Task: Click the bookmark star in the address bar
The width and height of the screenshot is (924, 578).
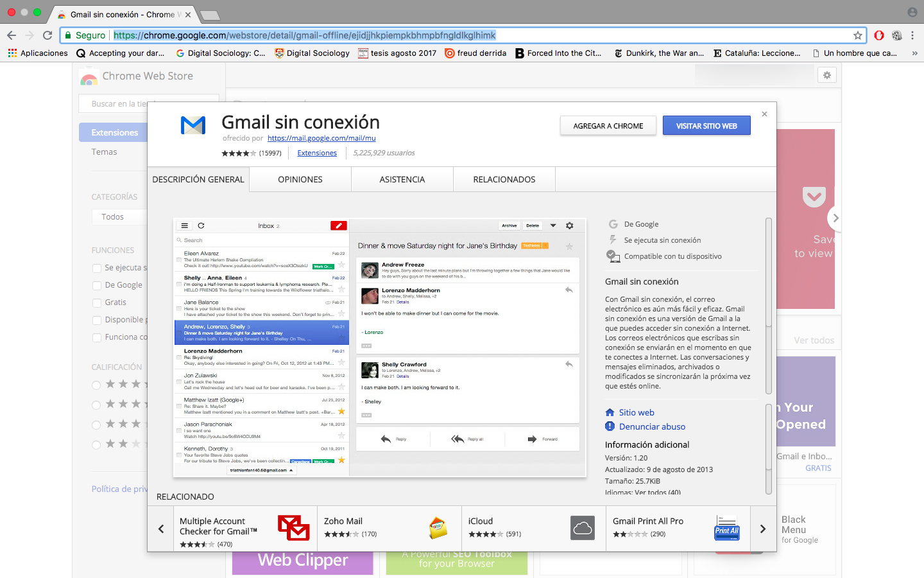Action: click(857, 35)
